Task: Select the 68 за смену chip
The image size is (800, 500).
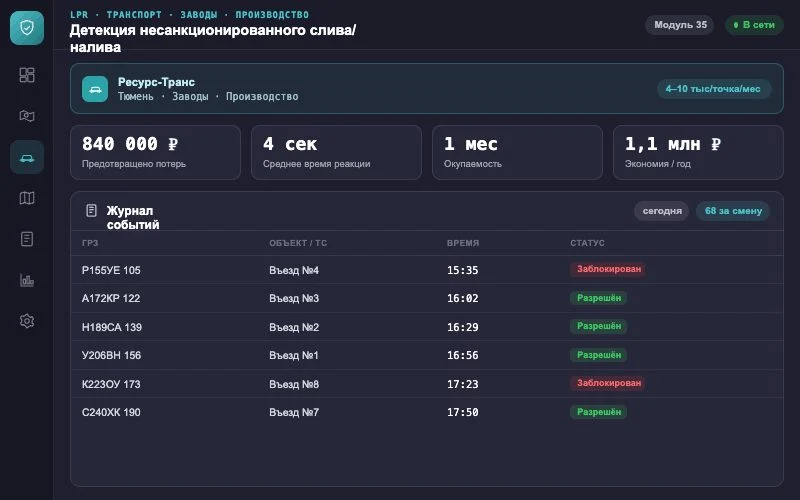Action: click(733, 211)
